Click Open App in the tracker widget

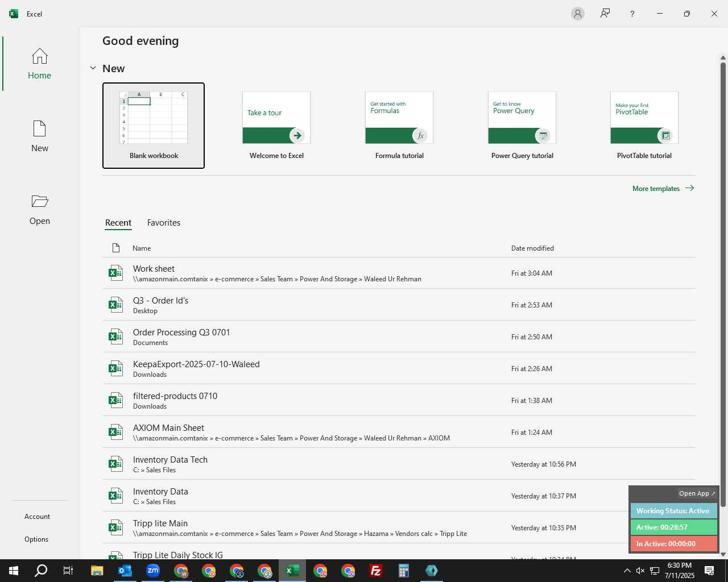click(697, 493)
